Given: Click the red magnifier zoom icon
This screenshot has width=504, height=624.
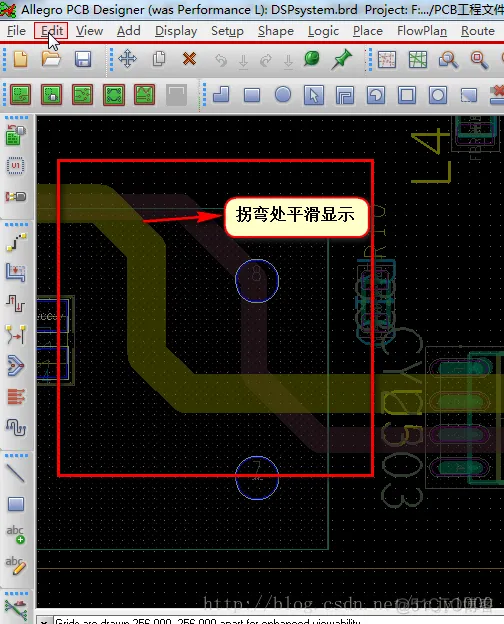Looking at the screenshot, I should (x=479, y=60).
